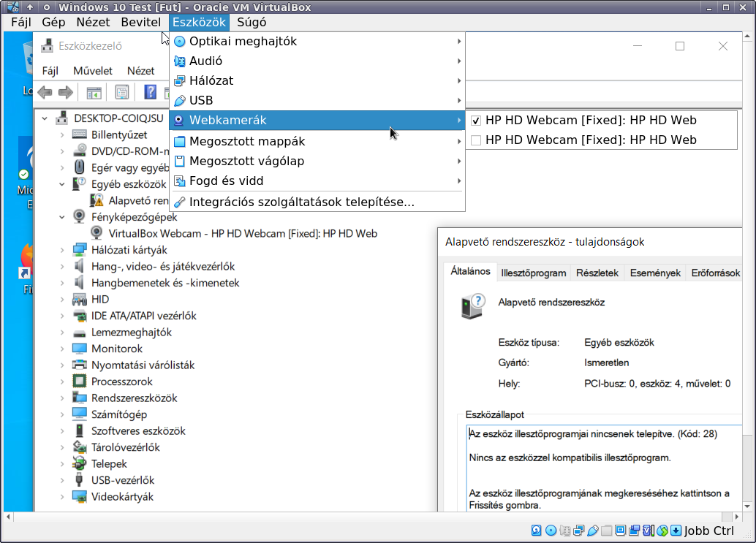Click the Forward arrow in Eszközkezelő toolbar

[x=66, y=92]
